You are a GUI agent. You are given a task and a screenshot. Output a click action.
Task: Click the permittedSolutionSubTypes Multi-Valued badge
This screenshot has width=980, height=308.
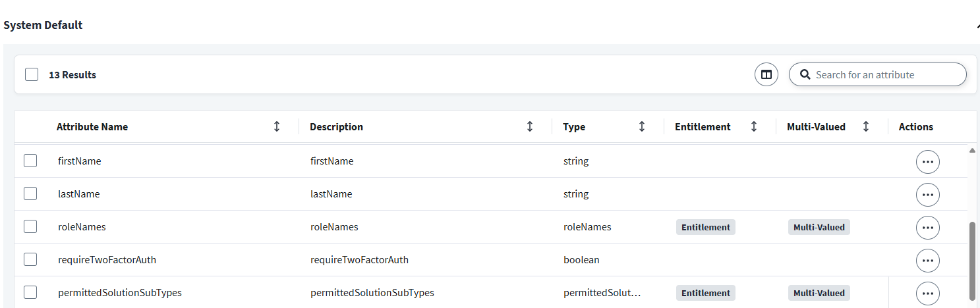[x=819, y=293]
